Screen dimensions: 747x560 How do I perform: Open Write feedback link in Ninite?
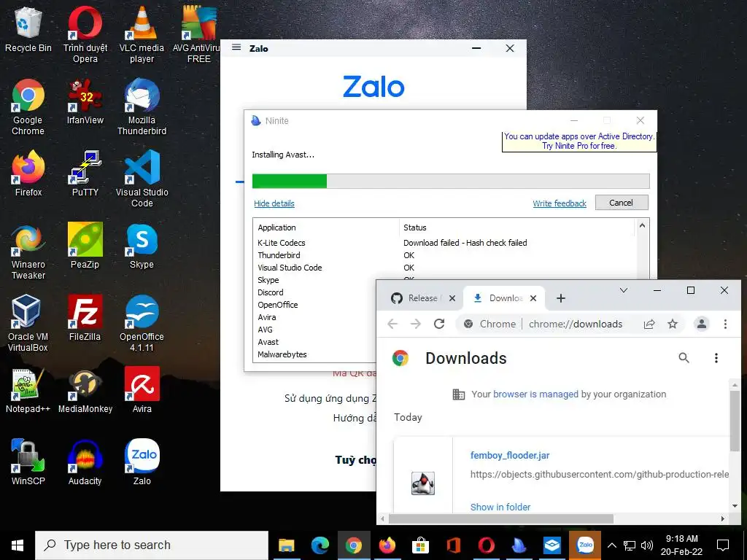pos(560,203)
